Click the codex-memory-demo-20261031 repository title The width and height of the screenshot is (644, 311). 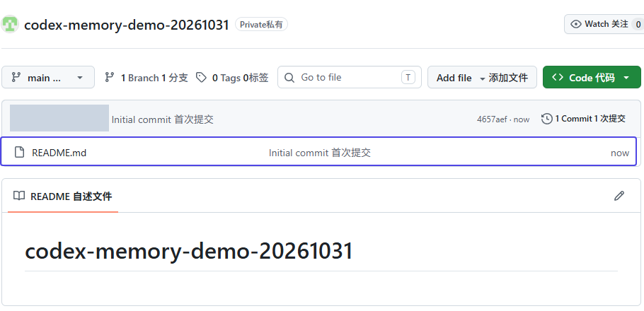pyautogui.click(x=127, y=25)
